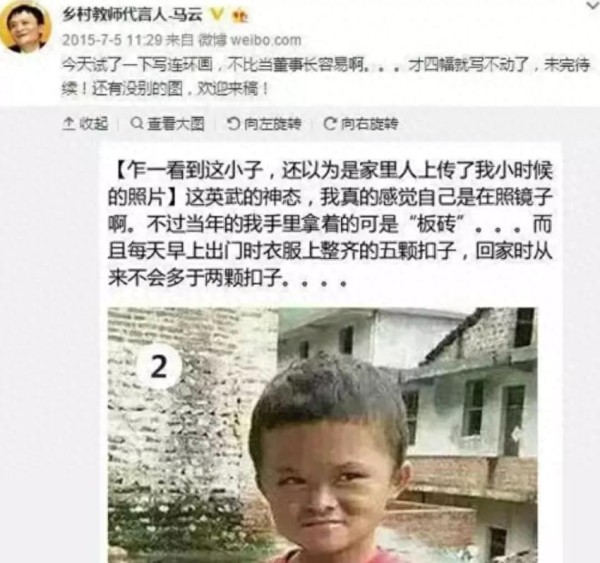Click the magnifier icon beside 查看大图
Image resolution: width=600 pixels, height=563 pixels.
click(136, 123)
